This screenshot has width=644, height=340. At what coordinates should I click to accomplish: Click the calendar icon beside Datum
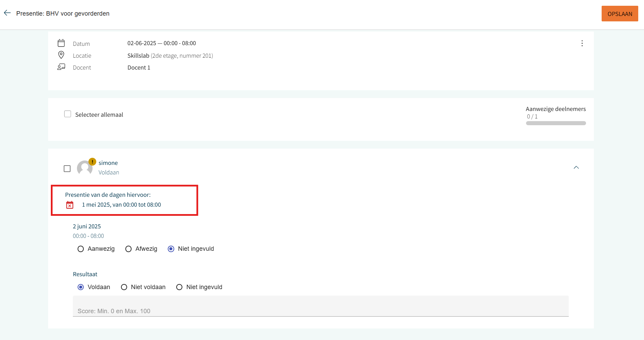[x=61, y=43]
